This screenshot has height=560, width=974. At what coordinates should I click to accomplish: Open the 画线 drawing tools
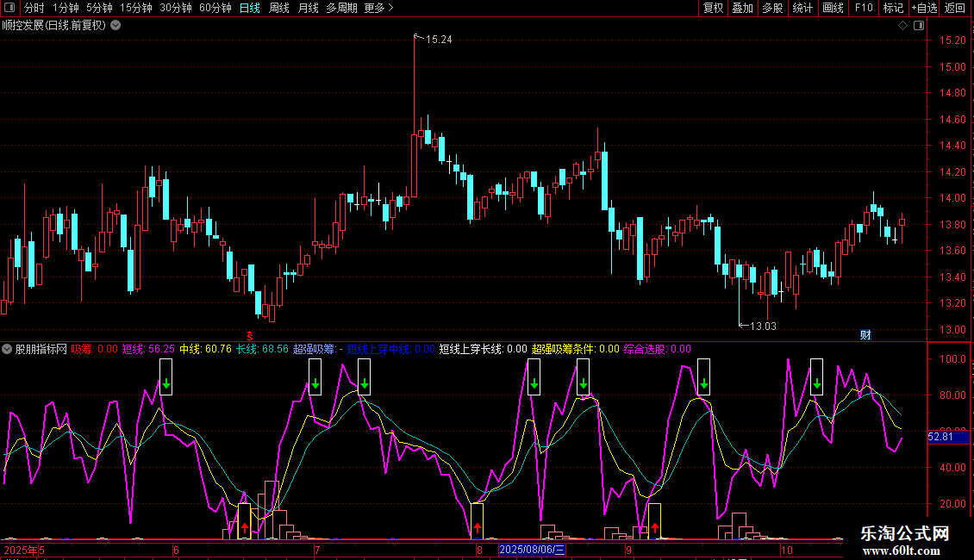pyautogui.click(x=833, y=8)
